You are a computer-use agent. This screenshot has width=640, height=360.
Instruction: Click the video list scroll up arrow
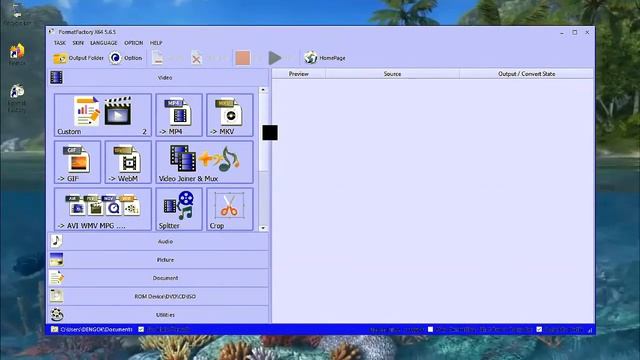263,90
